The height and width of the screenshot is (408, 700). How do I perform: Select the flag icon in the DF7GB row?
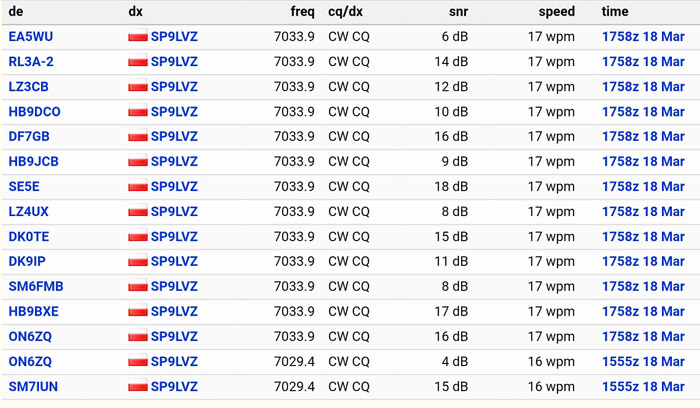pyautogui.click(x=138, y=137)
